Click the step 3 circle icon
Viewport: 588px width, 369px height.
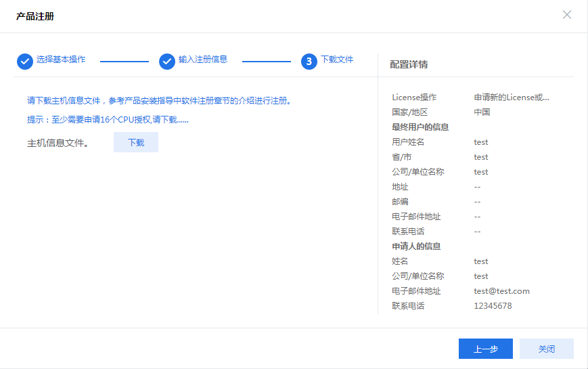coord(309,62)
